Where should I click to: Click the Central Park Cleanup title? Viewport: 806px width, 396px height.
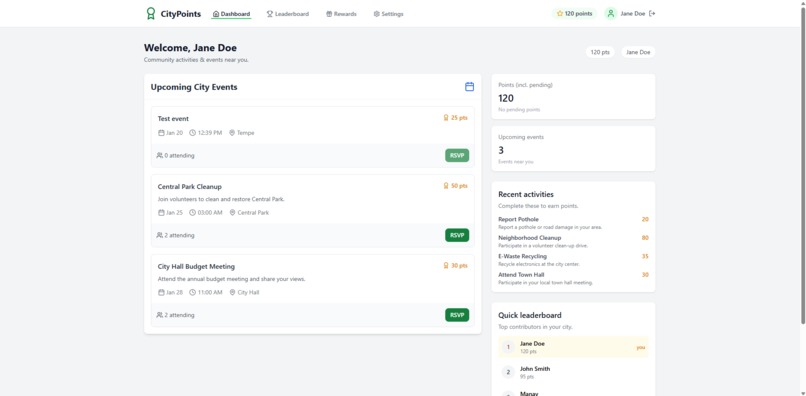(190, 186)
